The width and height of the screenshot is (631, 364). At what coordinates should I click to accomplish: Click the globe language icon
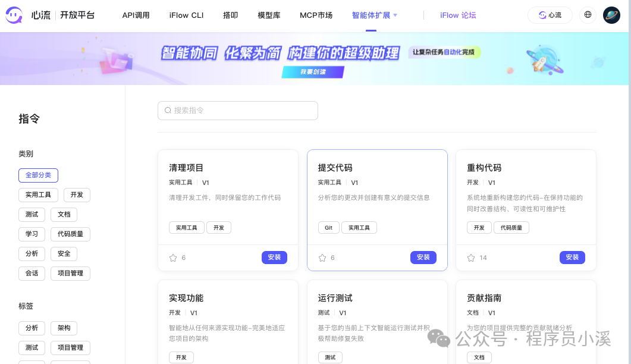click(x=588, y=15)
